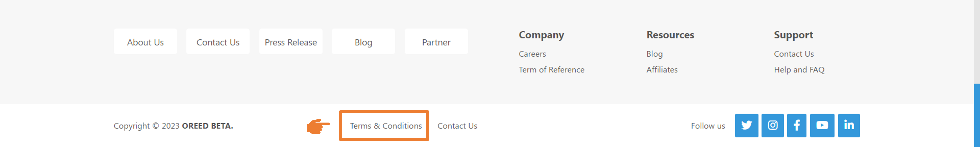Open the Facebook social icon

pos(797,125)
